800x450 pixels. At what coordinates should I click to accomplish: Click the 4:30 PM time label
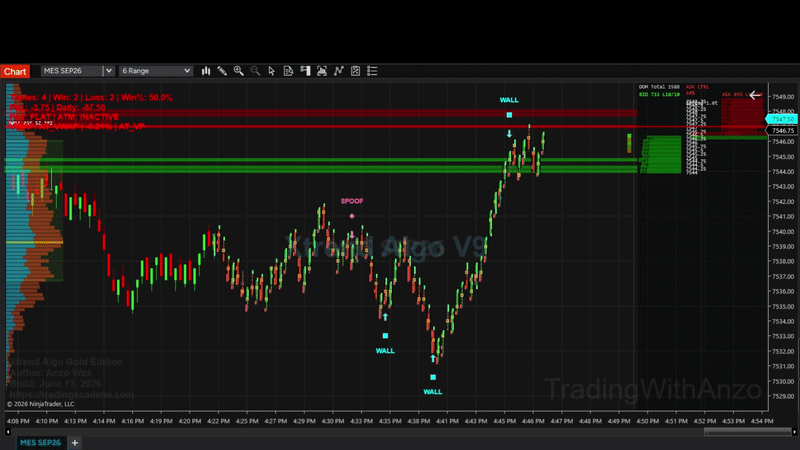coord(333,421)
